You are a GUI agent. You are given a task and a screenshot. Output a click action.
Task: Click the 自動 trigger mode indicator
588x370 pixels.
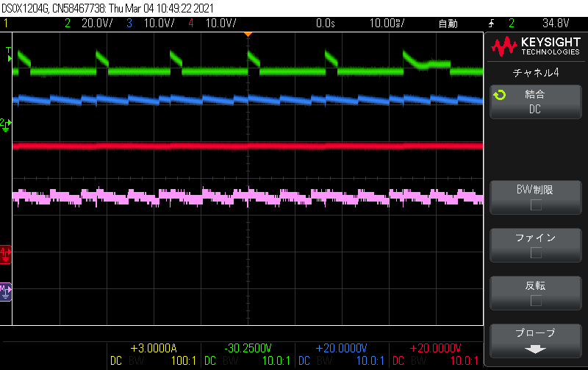coord(448,24)
